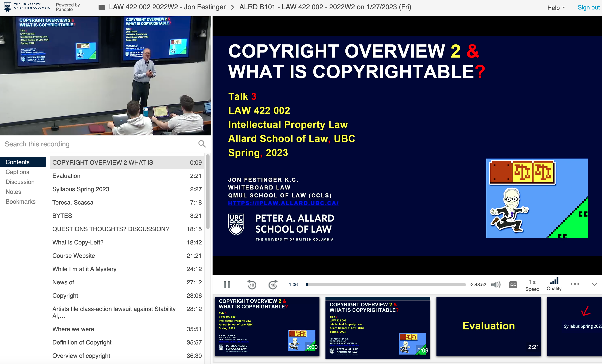Click the Powered by Panopto label

[x=68, y=7]
